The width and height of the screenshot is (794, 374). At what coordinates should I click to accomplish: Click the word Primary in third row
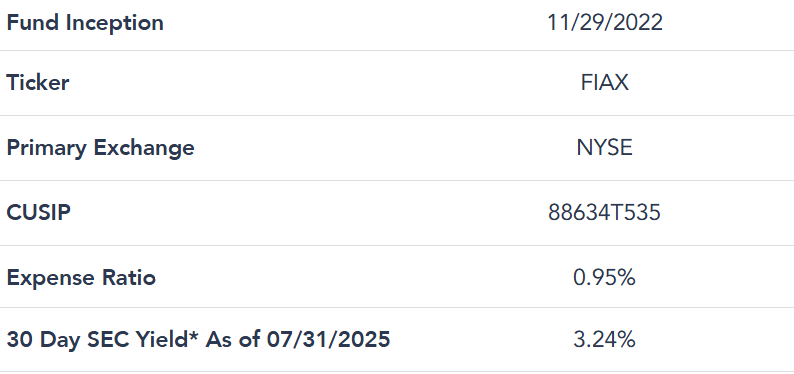click(x=47, y=148)
